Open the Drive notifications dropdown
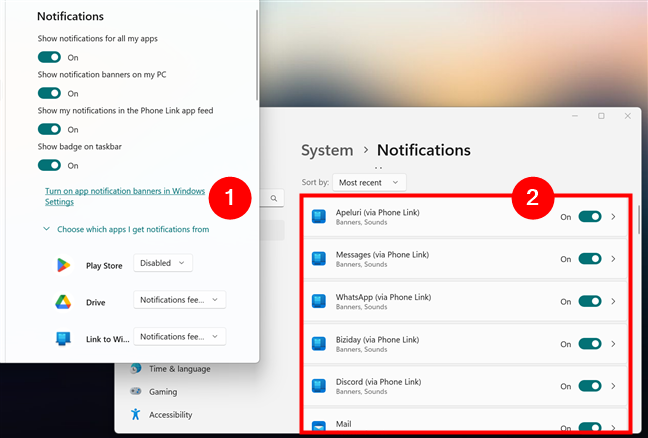Screen dimensions: 648x438 point(179,300)
